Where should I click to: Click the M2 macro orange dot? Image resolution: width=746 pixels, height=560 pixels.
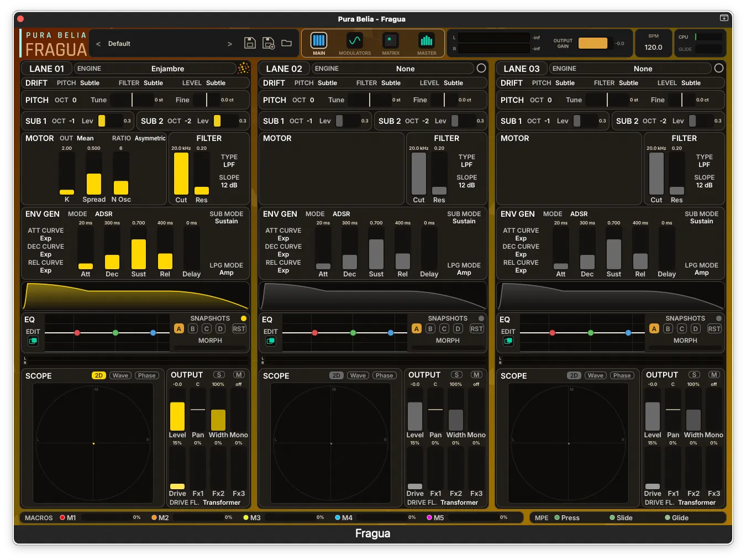pyautogui.click(x=154, y=518)
